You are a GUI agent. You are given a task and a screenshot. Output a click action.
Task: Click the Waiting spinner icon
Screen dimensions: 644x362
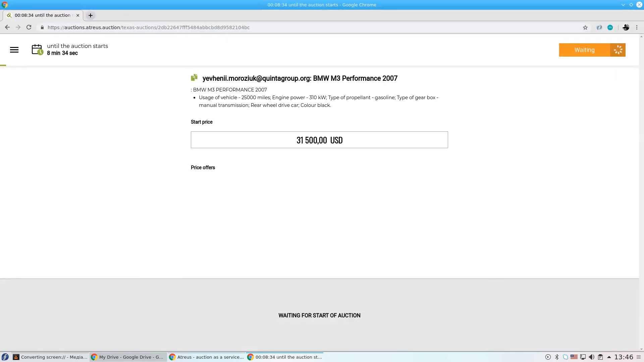(619, 50)
